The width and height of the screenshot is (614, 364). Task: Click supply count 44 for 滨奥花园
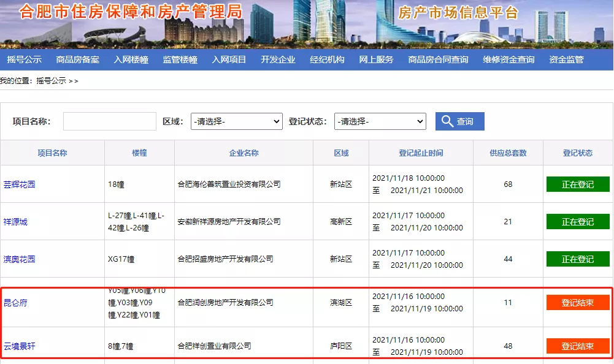pyautogui.click(x=508, y=259)
